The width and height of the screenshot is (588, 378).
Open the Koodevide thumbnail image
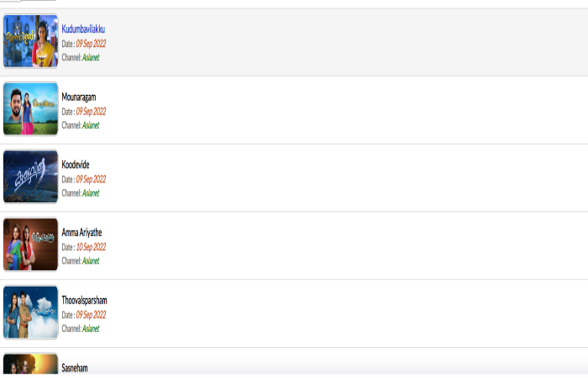(30, 176)
